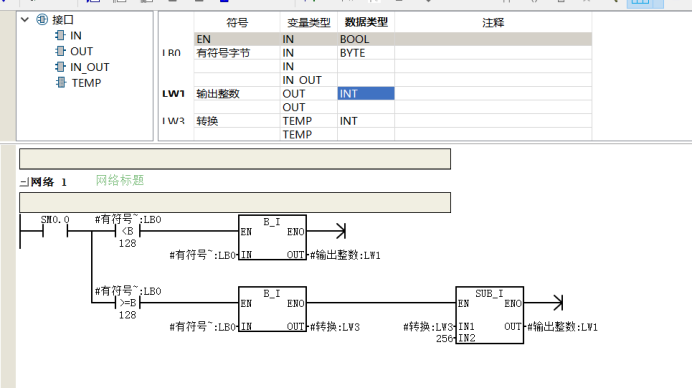The image size is (692, 388).
Task: Click the network 1 comment box
Action: coord(235,202)
